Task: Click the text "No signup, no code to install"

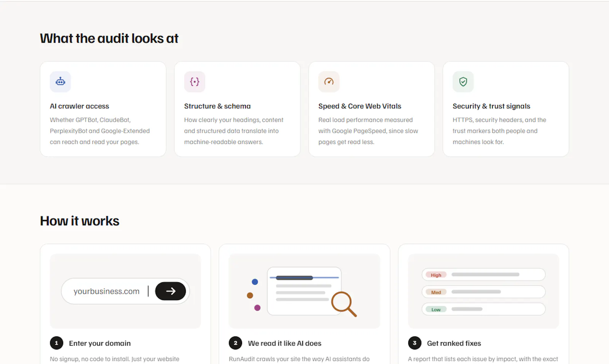Action: (x=115, y=359)
